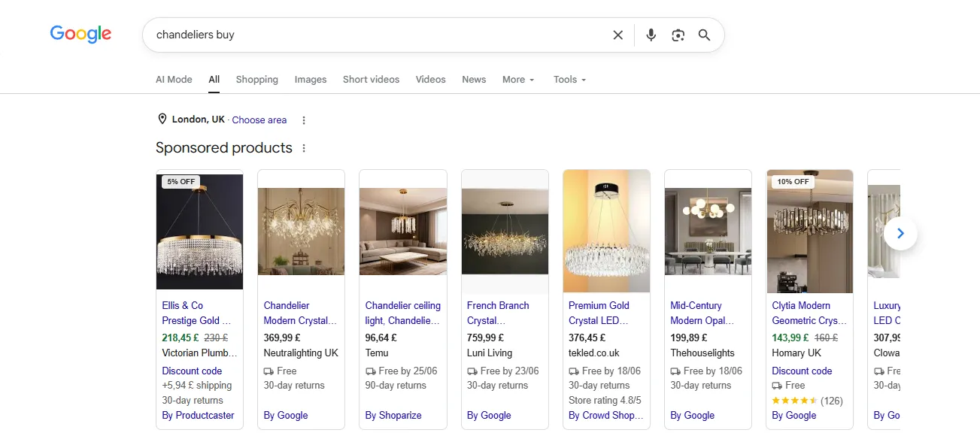Open the Temu chandelier ceiling light image
The image size is (980, 442).
click(x=403, y=232)
